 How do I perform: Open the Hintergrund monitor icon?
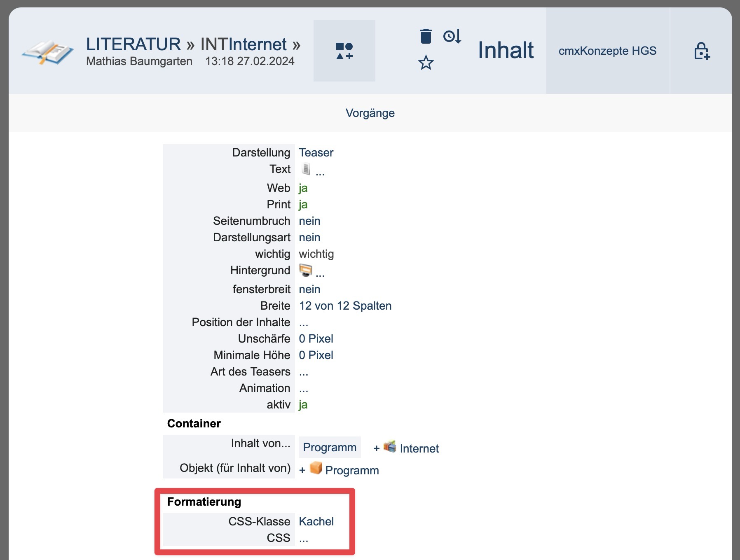coord(306,270)
